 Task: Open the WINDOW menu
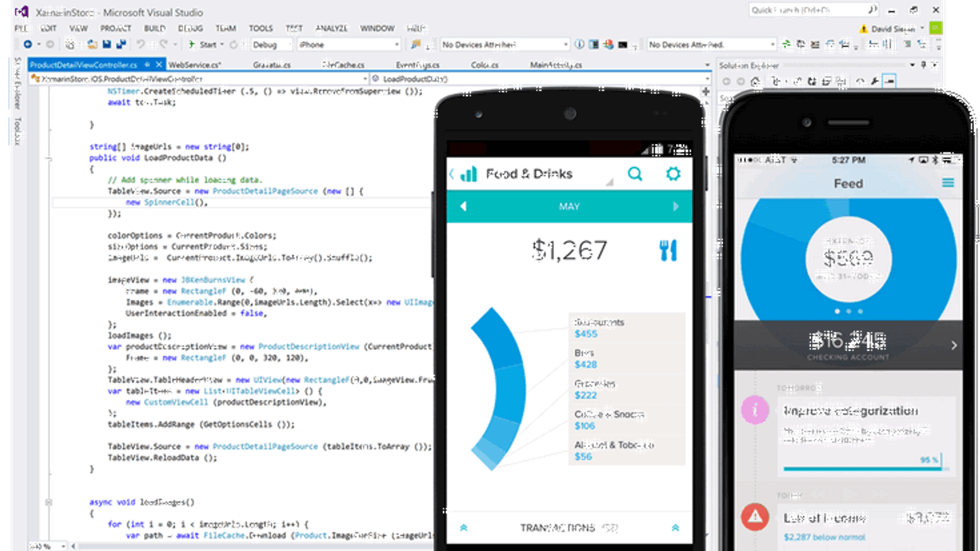[377, 28]
